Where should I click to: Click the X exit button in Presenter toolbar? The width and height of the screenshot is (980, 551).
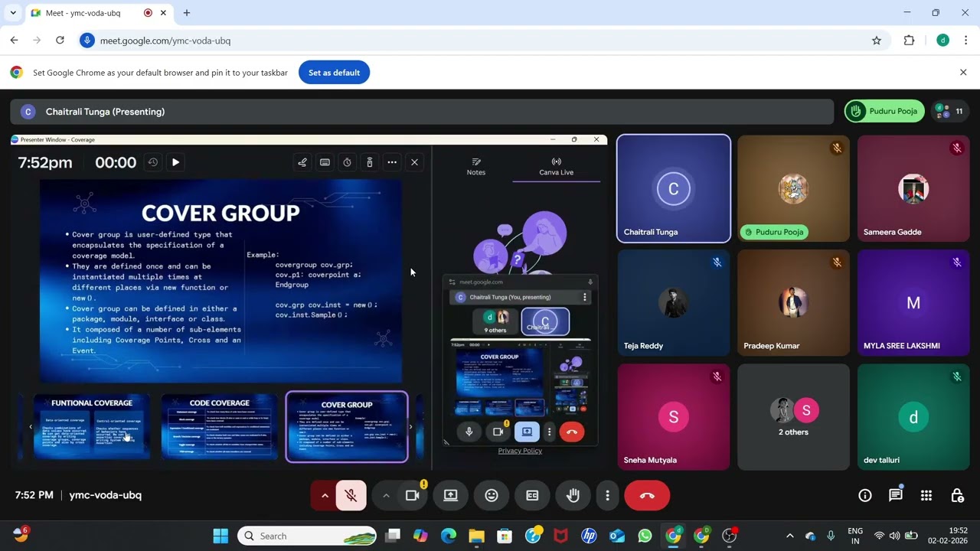coord(414,162)
